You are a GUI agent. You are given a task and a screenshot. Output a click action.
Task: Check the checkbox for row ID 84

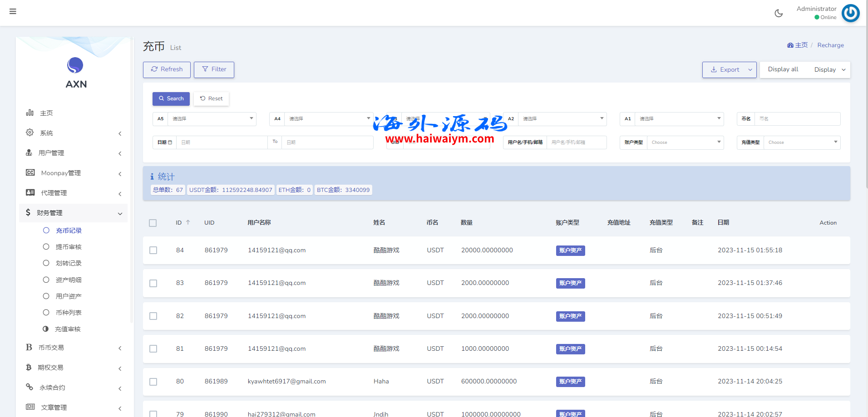click(x=153, y=250)
